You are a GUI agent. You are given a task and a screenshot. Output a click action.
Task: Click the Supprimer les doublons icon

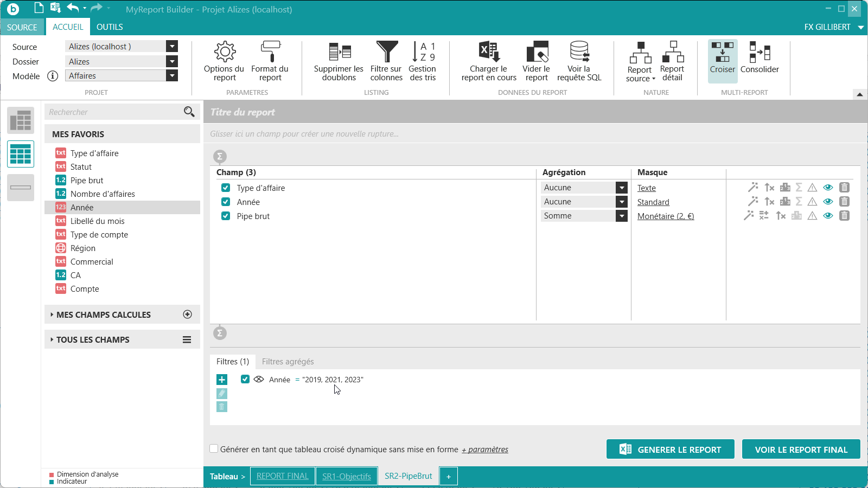point(339,52)
